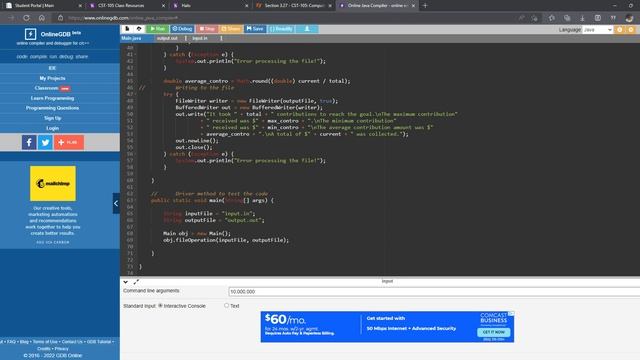This screenshot has height=360, width=640.
Task: Open the browser profile avatar
Action: (x=629, y=18)
